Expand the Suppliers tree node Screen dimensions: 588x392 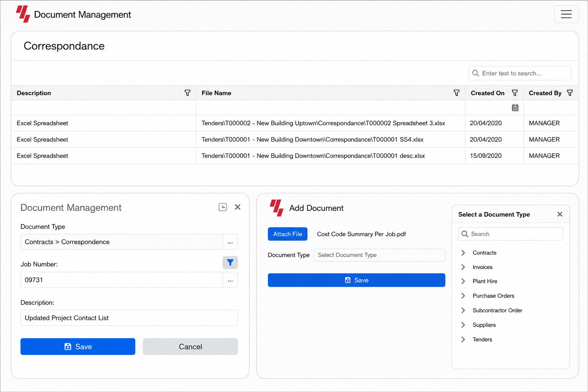tap(463, 325)
